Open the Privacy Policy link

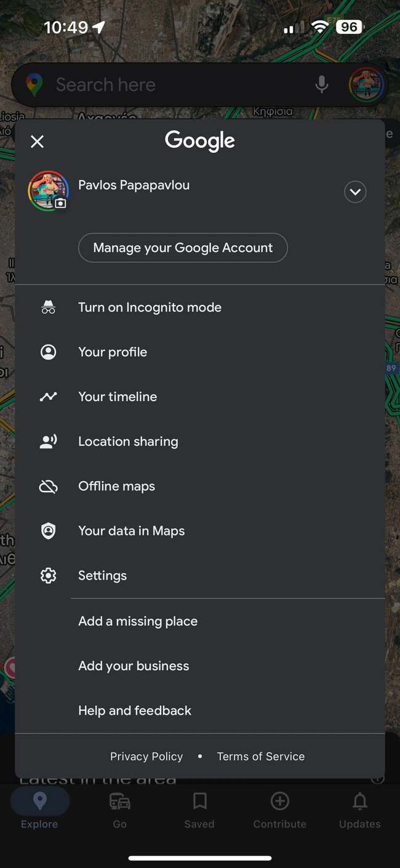coord(146,756)
